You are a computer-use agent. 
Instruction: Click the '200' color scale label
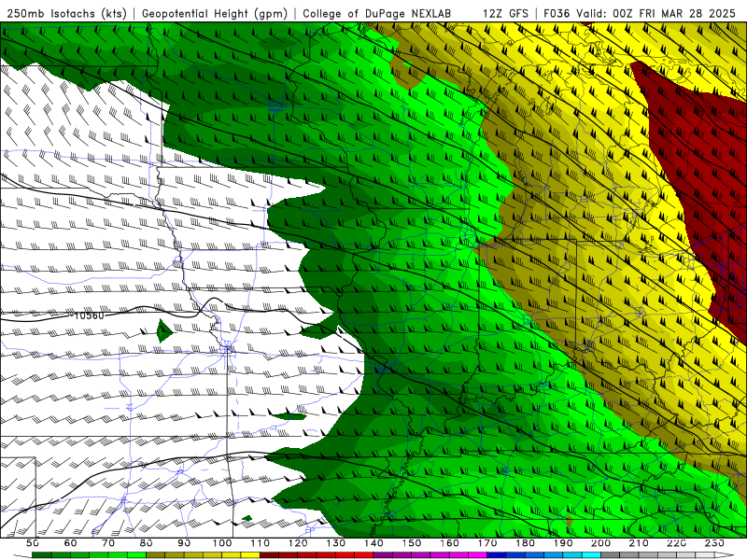[600, 543]
